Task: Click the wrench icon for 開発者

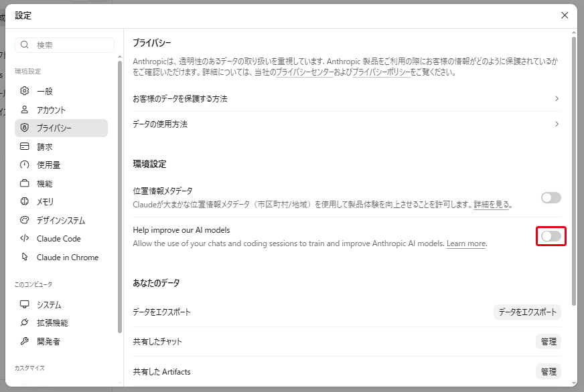Action: [x=25, y=340]
